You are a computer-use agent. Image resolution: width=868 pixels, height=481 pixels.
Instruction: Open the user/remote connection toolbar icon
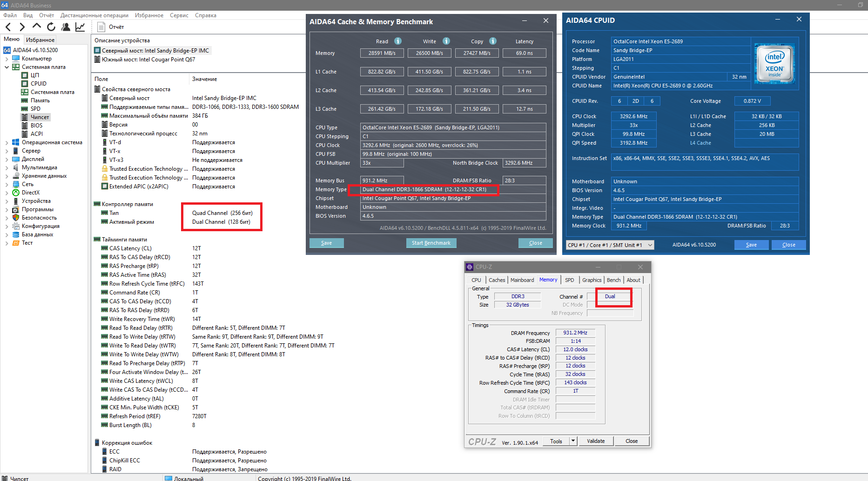66,27
